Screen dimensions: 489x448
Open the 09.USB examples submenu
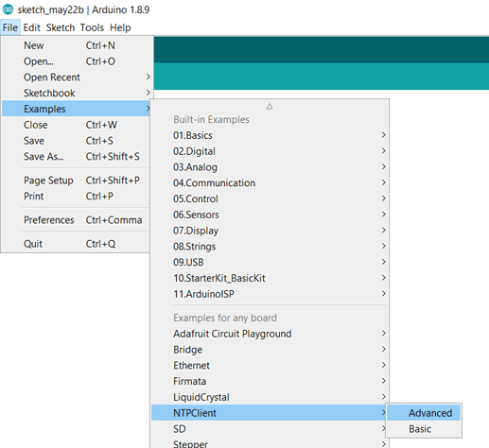tap(270, 262)
